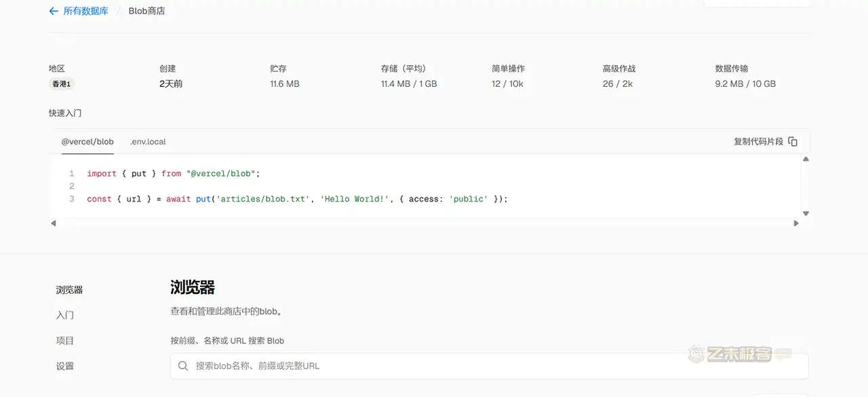
Task: Click line number 3 in the code editor
Action: pos(71,199)
